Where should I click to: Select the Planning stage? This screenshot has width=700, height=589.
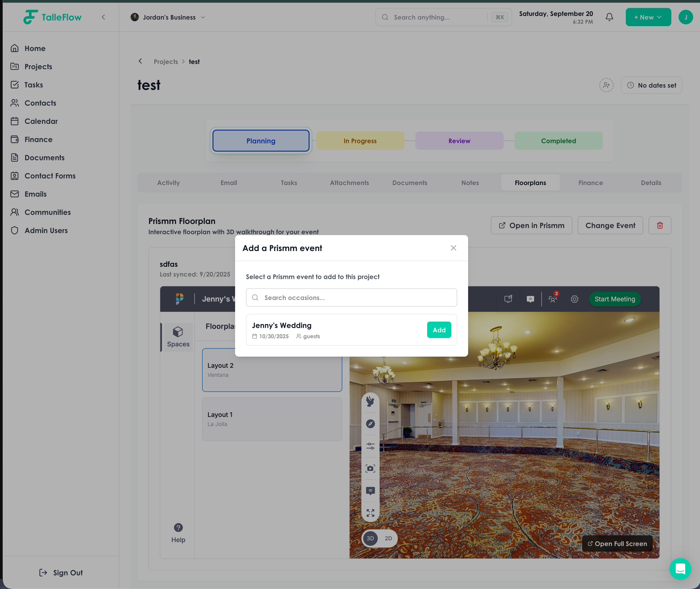point(261,141)
